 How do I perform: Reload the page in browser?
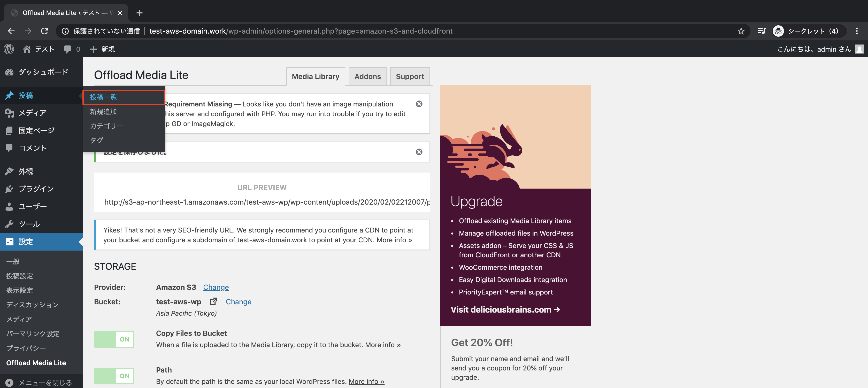pyautogui.click(x=44, y=31)
